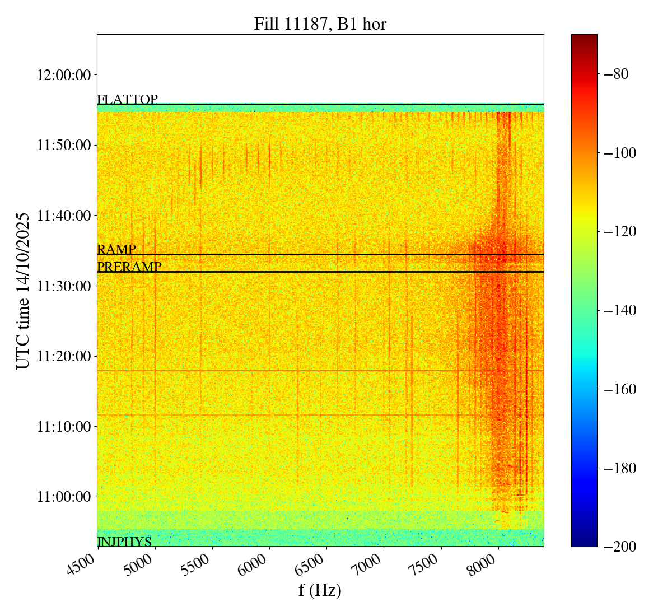Select the FLATTOP phase label
Viewport: 672px width, 616px height.
coord(127,100)
